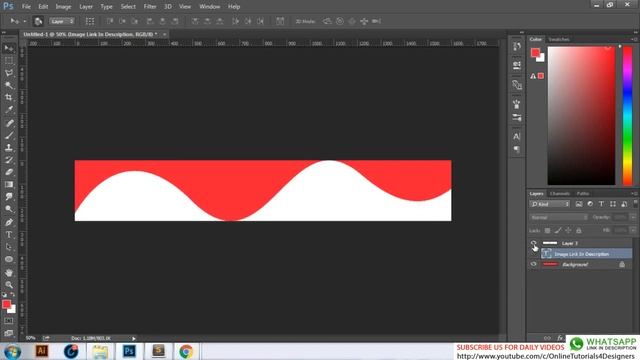Select the Move tool in the toolbox
The width and height of the screenshot is (640, 360).
point(9,49)
